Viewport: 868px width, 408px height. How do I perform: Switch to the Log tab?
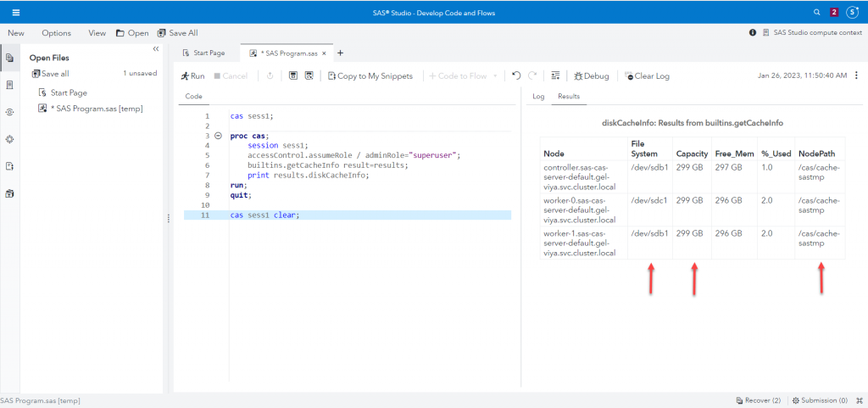[x=537, y=97]
